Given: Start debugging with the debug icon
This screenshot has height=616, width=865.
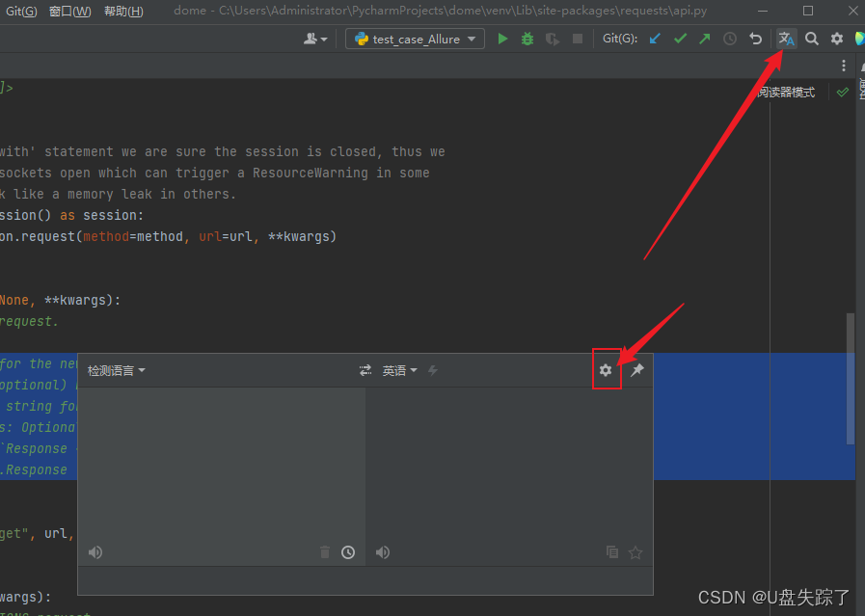Looking at the screenshot, I should tap(527, 39).
